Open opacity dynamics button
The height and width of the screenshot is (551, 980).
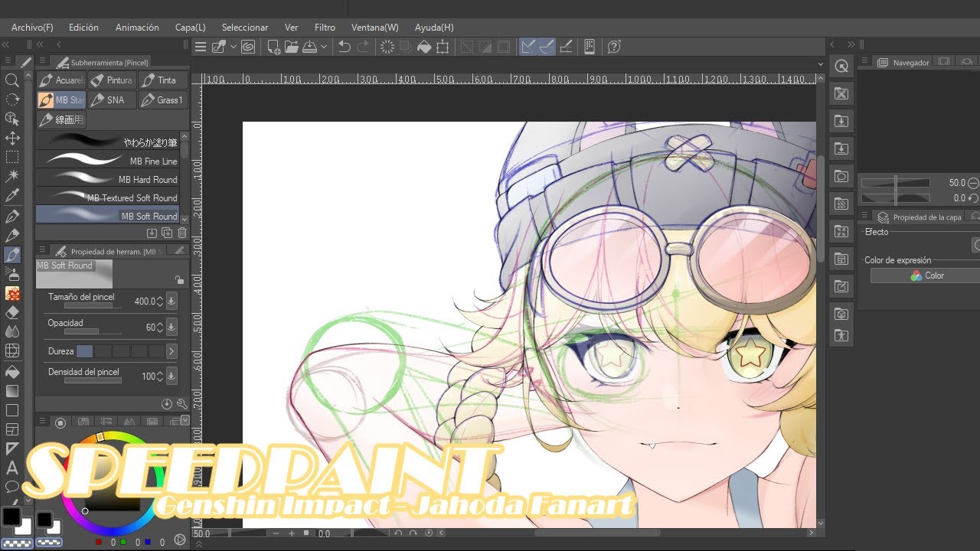point(171,328)
